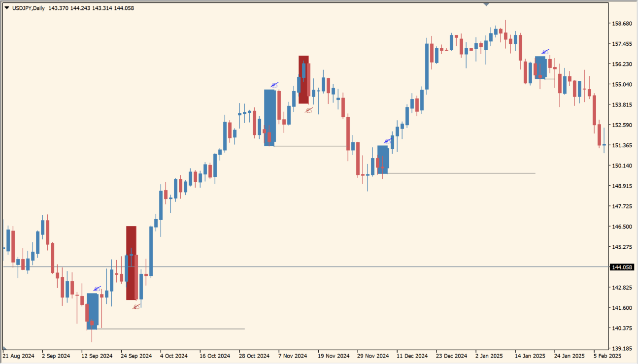Viewport: 638px width, 364px height.
Task: Select blue signal arrow above the December 2024 blue box
Action: (x=388, y=141)
